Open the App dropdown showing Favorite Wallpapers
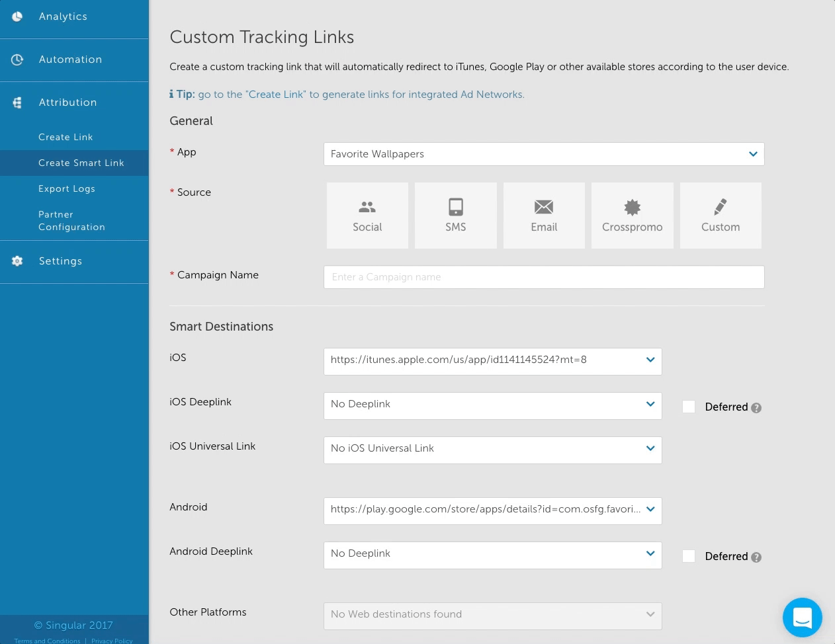Screen dimensions: 835x644 click(543, 154)
